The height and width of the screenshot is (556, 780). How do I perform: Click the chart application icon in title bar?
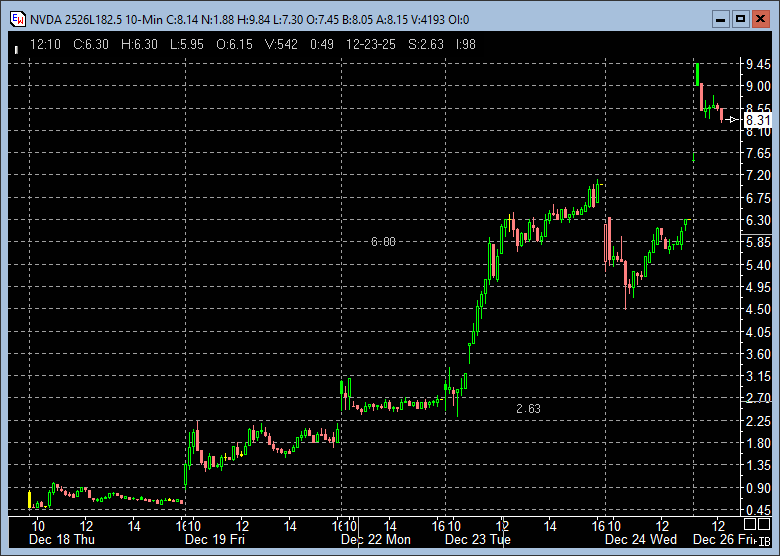[x=16, y=19]
